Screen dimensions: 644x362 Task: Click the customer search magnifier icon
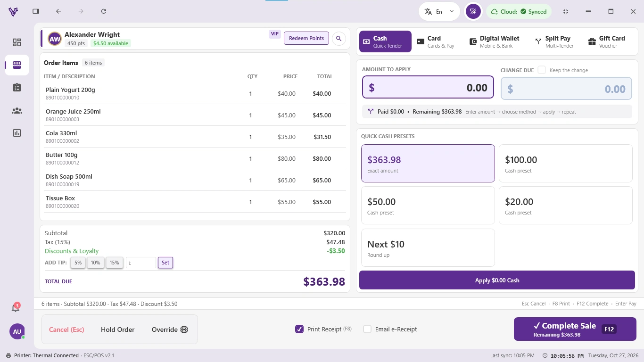point(339,39)
